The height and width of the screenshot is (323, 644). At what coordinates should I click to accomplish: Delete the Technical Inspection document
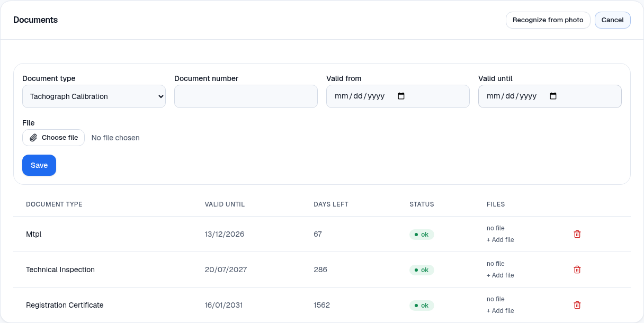577,270
